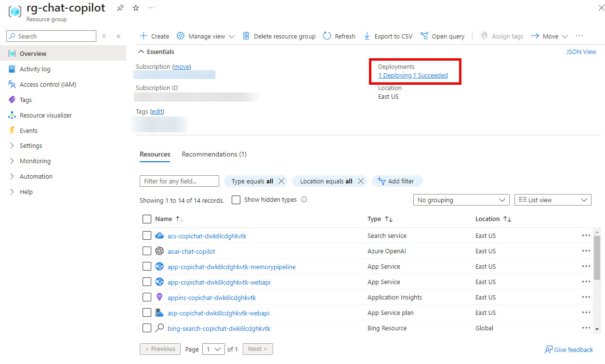
Task: Check the aoai-chat-copilot row checkbox
Action: tap(147, 251)
